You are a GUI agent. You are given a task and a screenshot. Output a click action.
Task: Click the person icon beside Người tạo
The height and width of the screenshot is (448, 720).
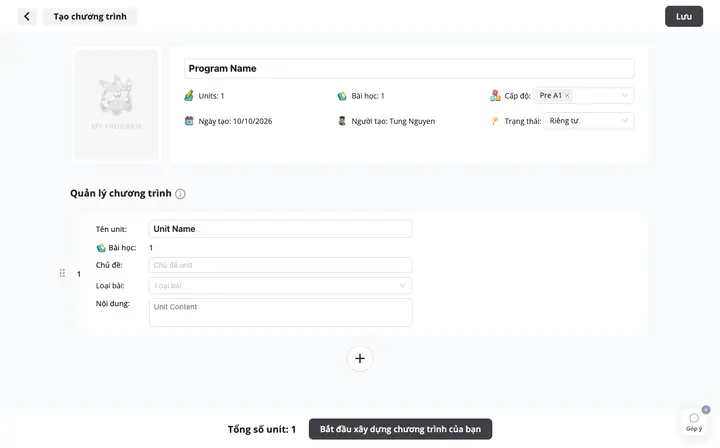pyautogui.click(x=342, y=121)
